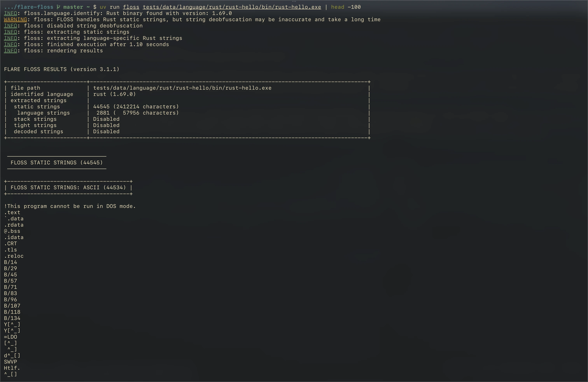This screenshot has height=382, width=588.
Task: Click the 'B/14' string line
Action: [10, 262]
